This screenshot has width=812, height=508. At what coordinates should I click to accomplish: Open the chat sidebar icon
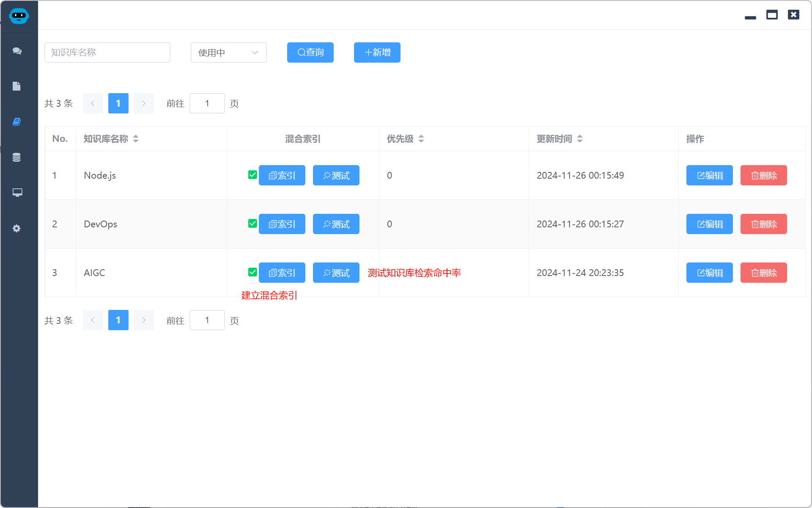[x=17, y=51]
